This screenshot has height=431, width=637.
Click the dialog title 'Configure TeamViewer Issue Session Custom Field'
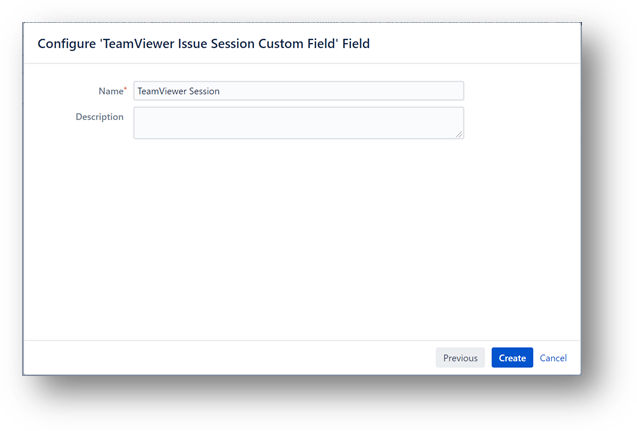(x=204, y=43)
